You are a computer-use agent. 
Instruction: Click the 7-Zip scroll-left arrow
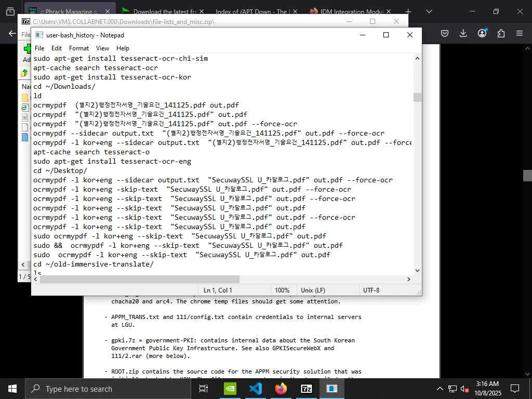[23, 264]
